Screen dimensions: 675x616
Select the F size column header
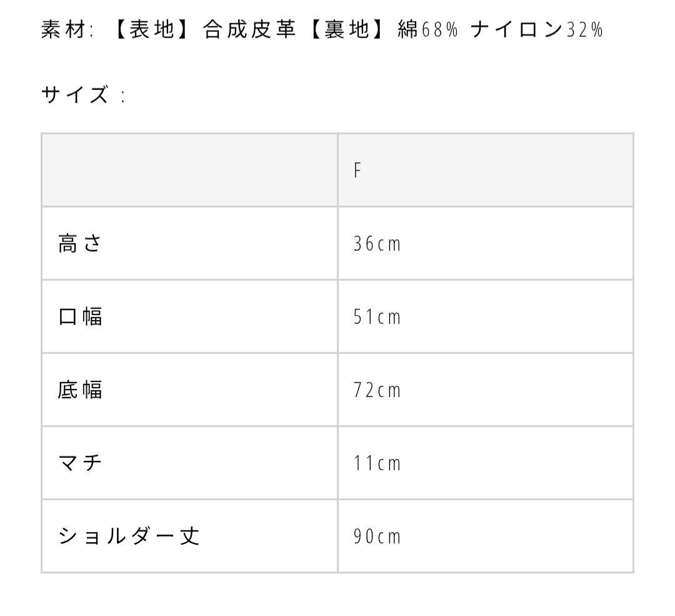coord(357,171)
